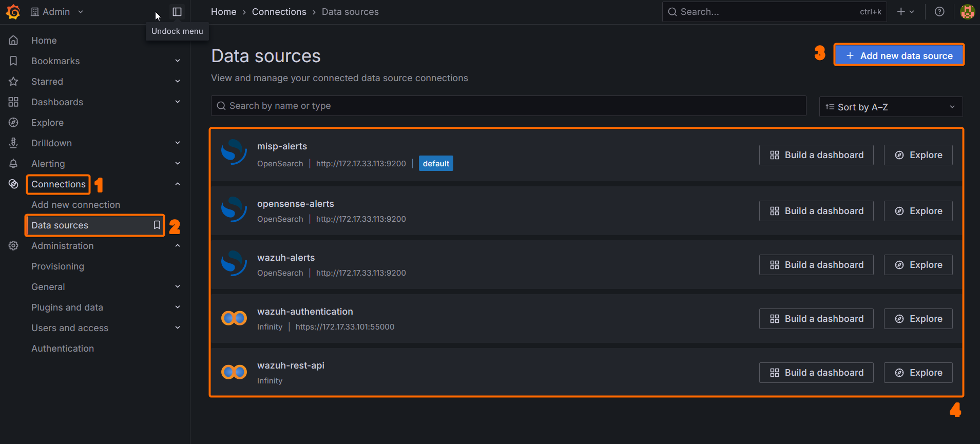Click Home in the breadcrumb
The width and height of the screenshot is (980, 444).
[x=224, y=12]
